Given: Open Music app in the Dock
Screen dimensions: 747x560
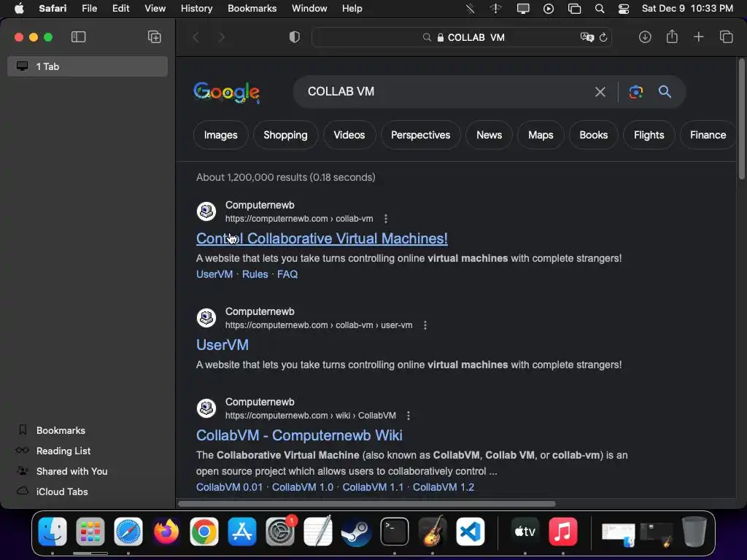Looking at the screenshot, I should coord(562,532).
